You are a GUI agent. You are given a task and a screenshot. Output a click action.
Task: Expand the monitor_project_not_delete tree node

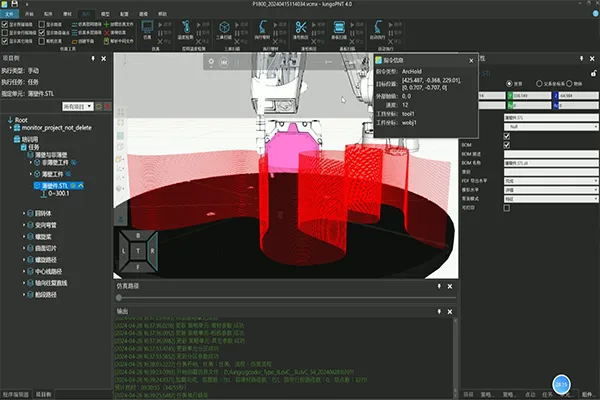tap(11, 128)
